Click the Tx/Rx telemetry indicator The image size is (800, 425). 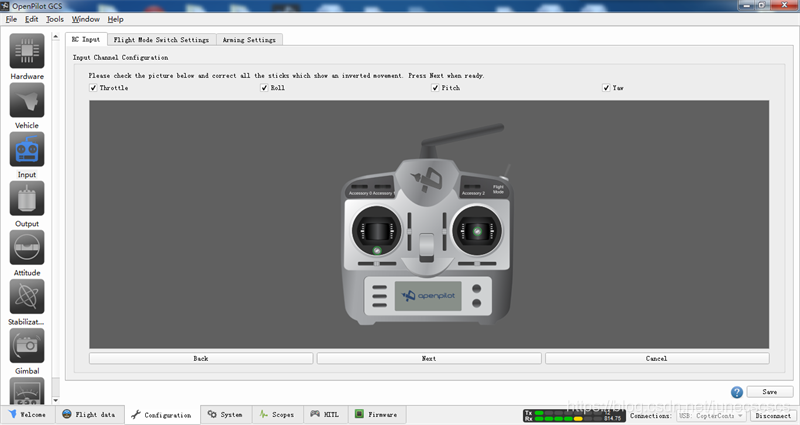tap(574, 415)
